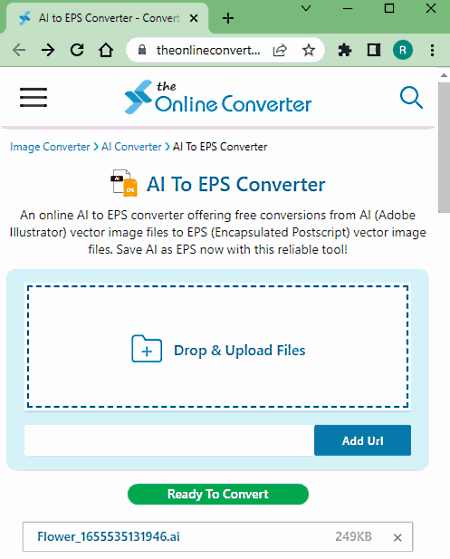Click the Drop & Upload Files area

218,346
